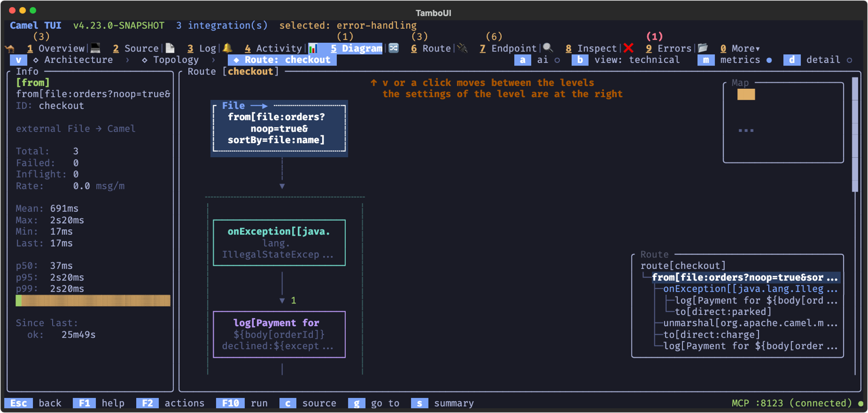Click the red X icon before Errors
This screenshot has height=413, width=868.
(x=628, y=48)
